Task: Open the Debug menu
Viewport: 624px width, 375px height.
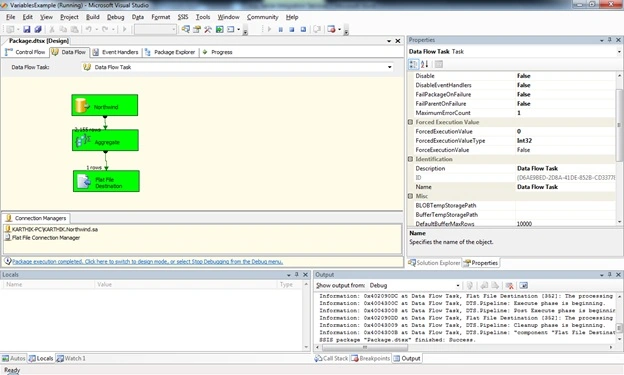Action: (115, 17)
